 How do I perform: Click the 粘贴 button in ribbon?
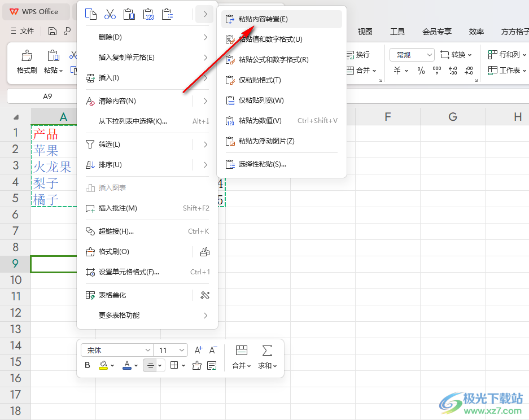[x=53, y=62]
